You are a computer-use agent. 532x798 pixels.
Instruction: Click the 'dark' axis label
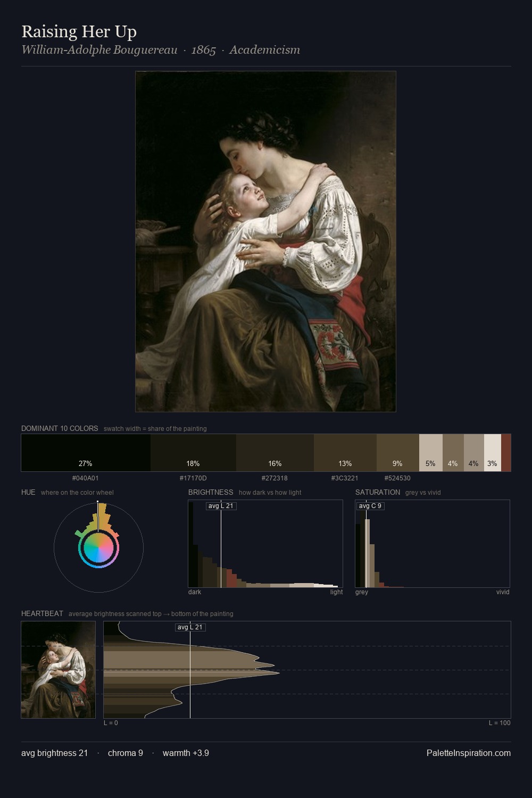tap(195, 592)
